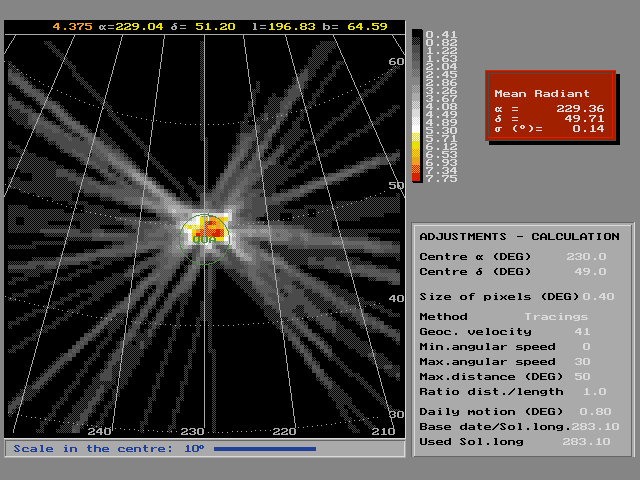Click the 50 declination axis label
Viewport: 640px width, 480px height.
pos(396,185)
